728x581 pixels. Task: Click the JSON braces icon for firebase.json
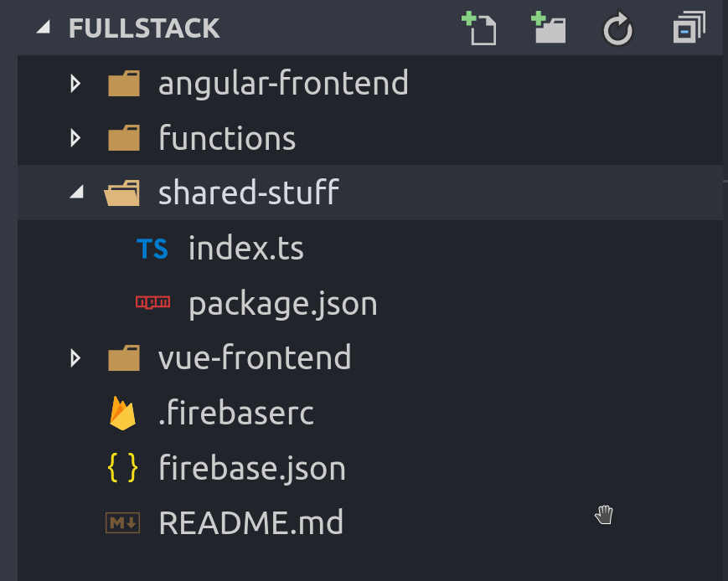122,467
